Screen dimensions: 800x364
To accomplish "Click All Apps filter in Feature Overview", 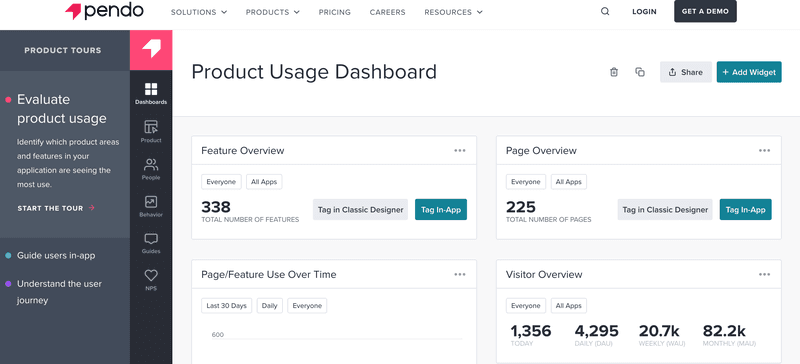I will pos(264,182).
